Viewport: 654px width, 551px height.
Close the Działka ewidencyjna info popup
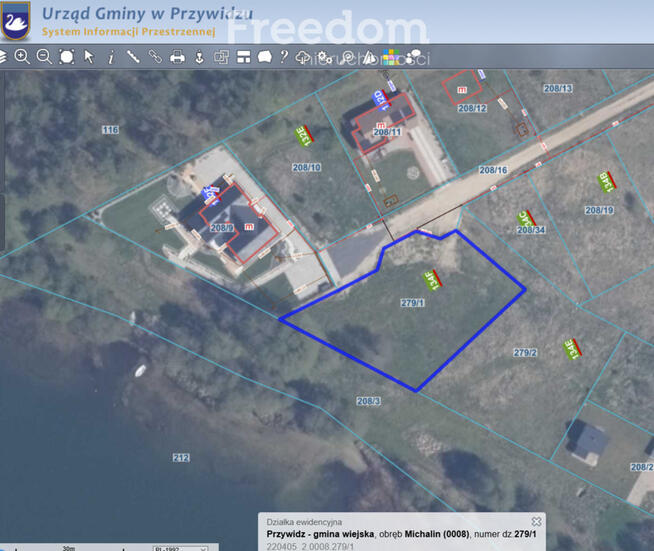click(536, 521)
